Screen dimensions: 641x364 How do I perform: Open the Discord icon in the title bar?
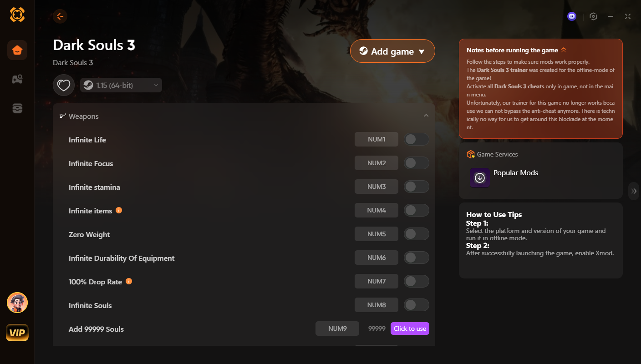click(x=572, y=16)
